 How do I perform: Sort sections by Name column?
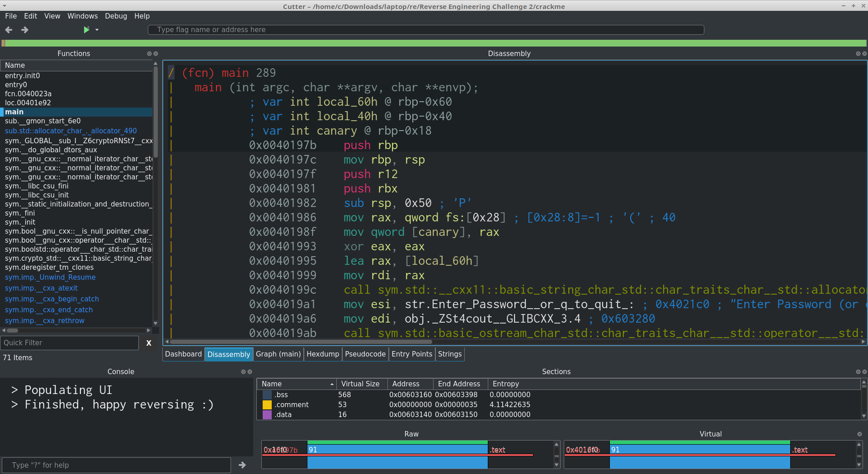pos(297,384)
